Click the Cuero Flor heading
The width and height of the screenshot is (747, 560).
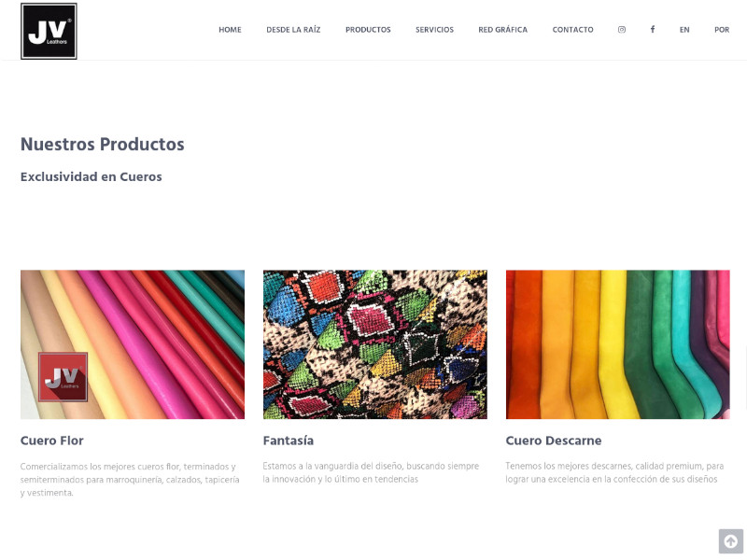pyautogui.click(x=52, y=441)
